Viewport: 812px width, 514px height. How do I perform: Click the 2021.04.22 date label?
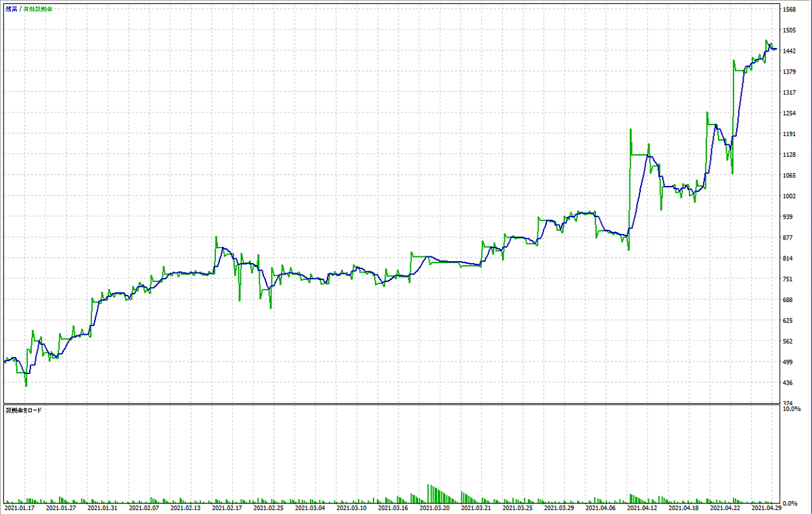pyautogui.click(x=725, y=507)
